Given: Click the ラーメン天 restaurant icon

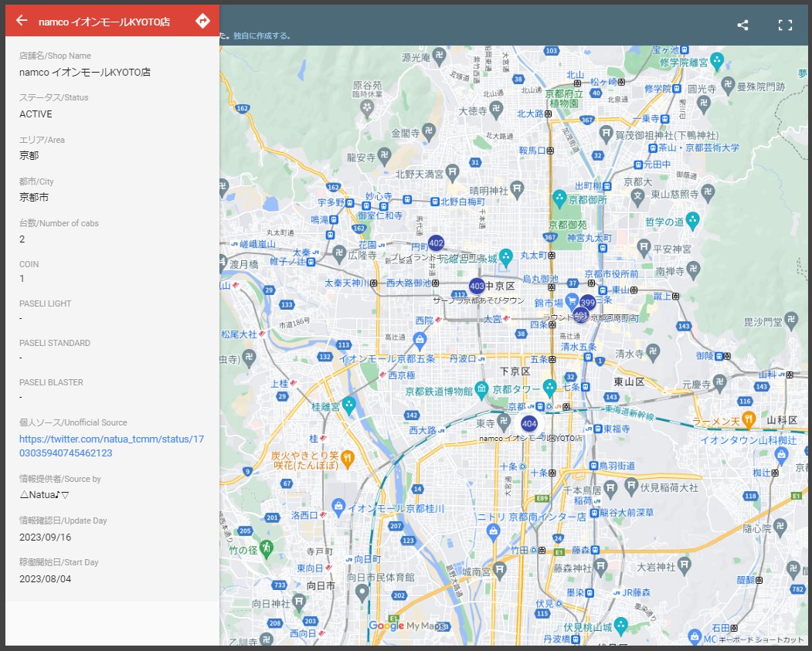Looking at the screenshot, I should pyautogui.click(x=749, y=420).
